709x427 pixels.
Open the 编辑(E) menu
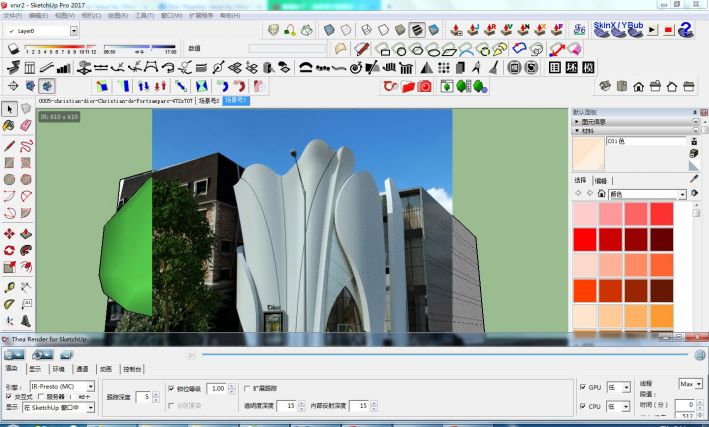tap(38, 15)
